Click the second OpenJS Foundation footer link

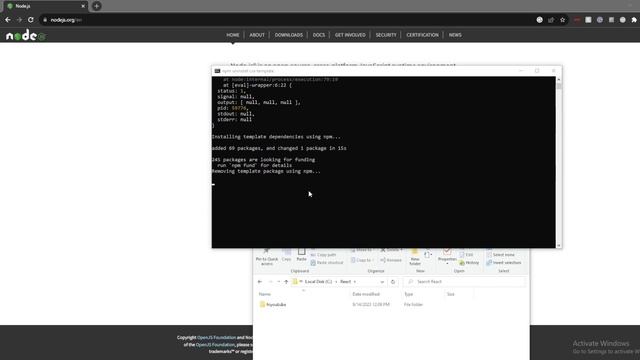pos(215,345)
